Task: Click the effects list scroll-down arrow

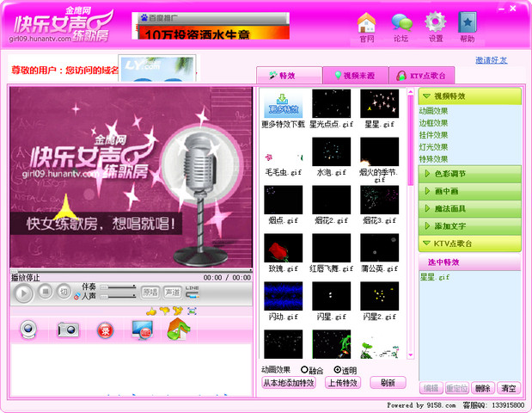Action: point(410,354)
